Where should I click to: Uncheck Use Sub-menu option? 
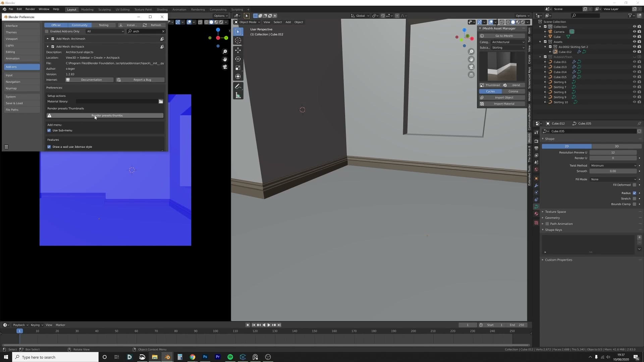click(x=49, y=130)
